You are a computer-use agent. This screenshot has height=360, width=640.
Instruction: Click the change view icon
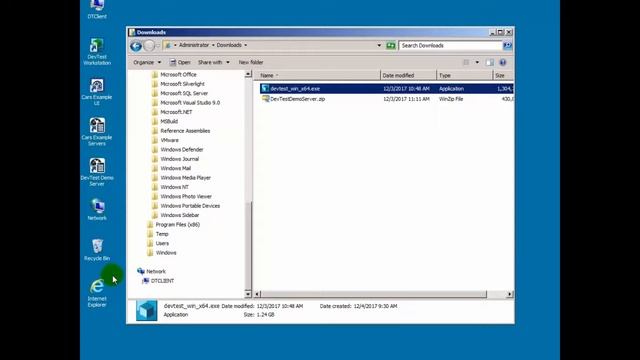click(x=466, y=62)
